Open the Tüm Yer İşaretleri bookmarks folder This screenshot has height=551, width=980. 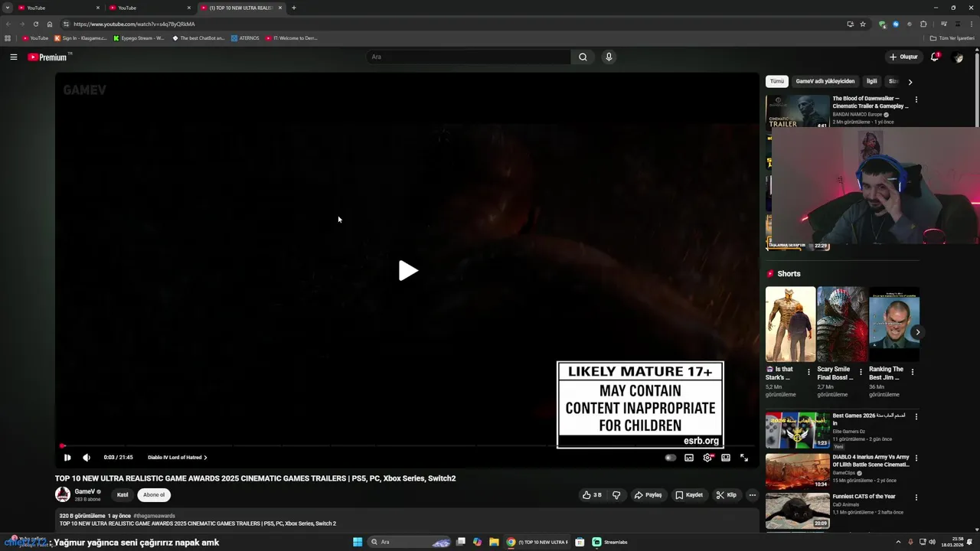click(952, 38)
